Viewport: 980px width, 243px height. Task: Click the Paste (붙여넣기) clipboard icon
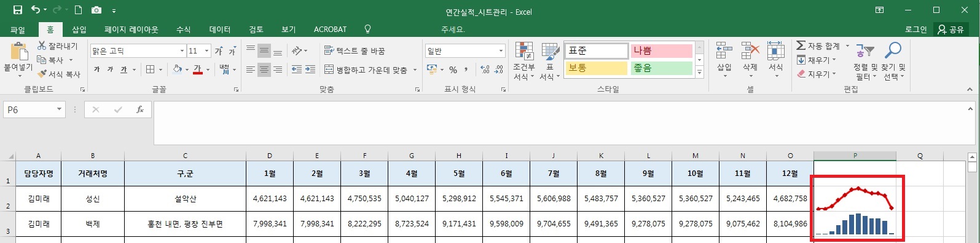pyautogui.click(x=18, y=52)
